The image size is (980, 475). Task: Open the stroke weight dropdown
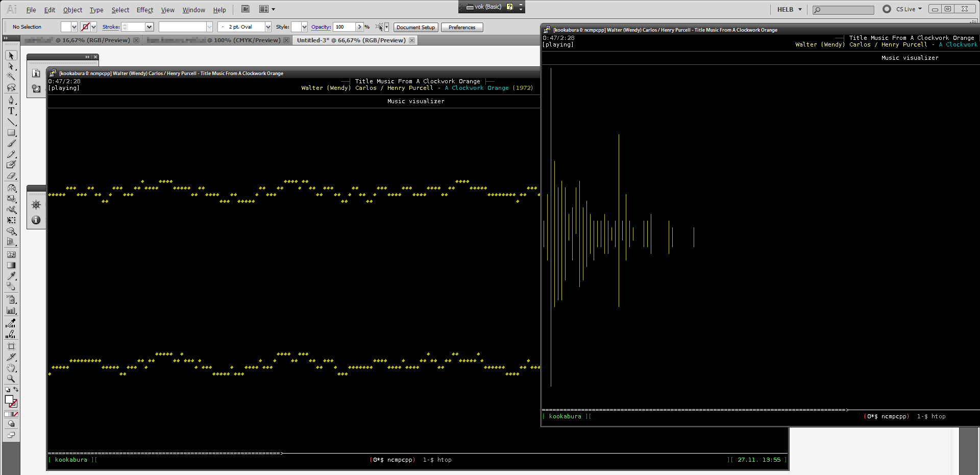click(150, 27)
